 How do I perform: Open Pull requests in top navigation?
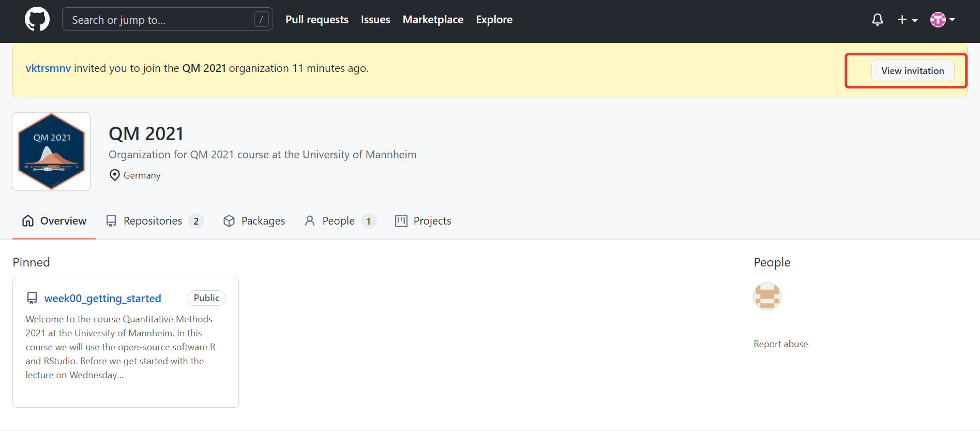tap(316, 20)
